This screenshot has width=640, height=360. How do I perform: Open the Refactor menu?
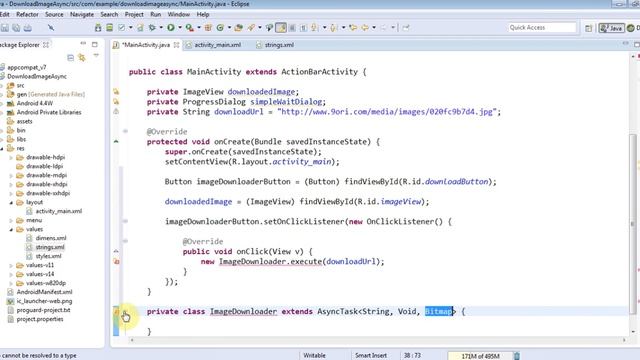click(27, 14)
